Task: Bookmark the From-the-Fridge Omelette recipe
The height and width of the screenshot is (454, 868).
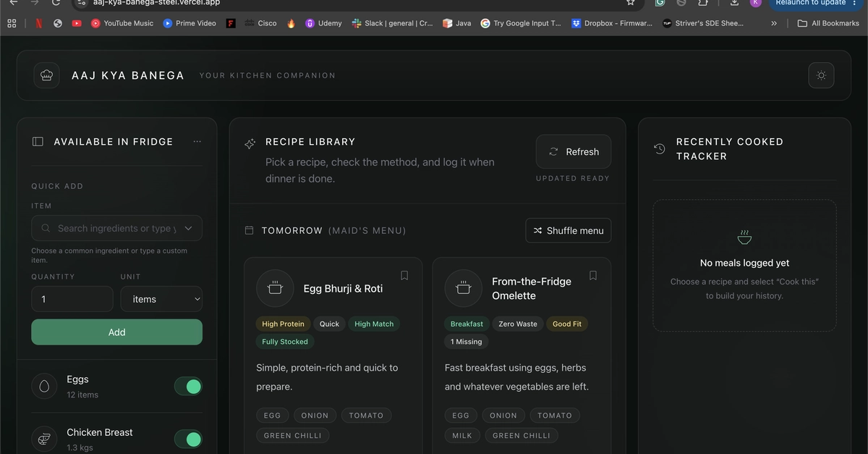Action: coord(593,275)
